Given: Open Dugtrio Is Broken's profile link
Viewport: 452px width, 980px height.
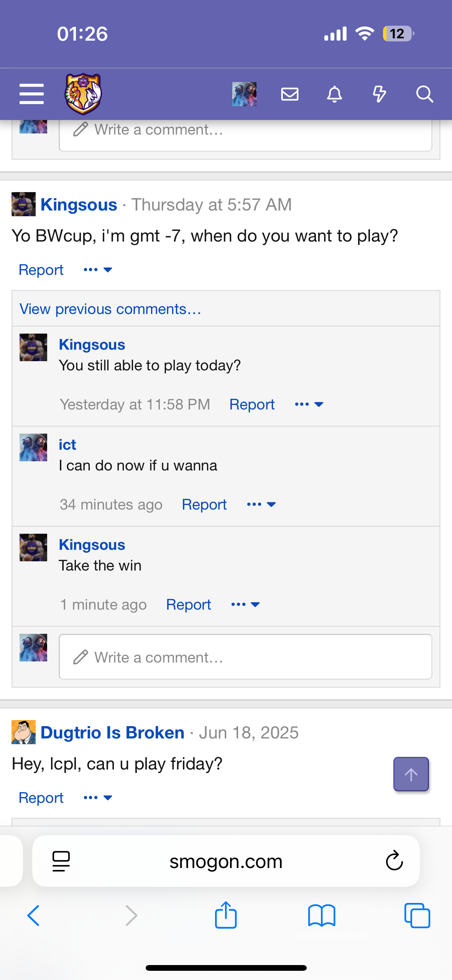Looking at the screenshot, I should [x=112, y=732].
